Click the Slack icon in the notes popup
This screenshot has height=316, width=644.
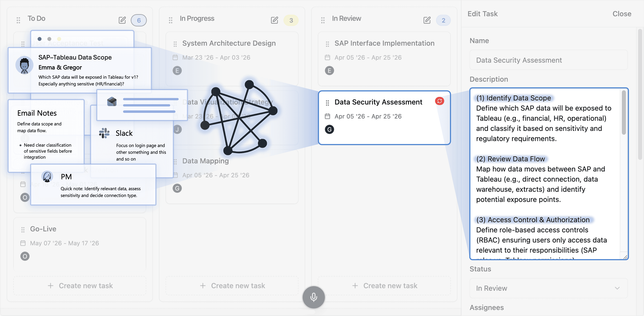[x=104, y=133]
